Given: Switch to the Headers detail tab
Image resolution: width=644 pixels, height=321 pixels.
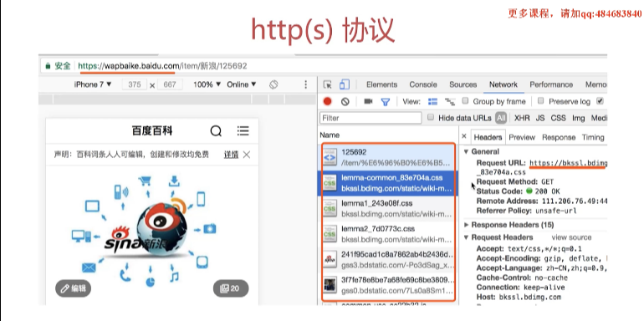Looking at the screenshot, I should 488,137.
